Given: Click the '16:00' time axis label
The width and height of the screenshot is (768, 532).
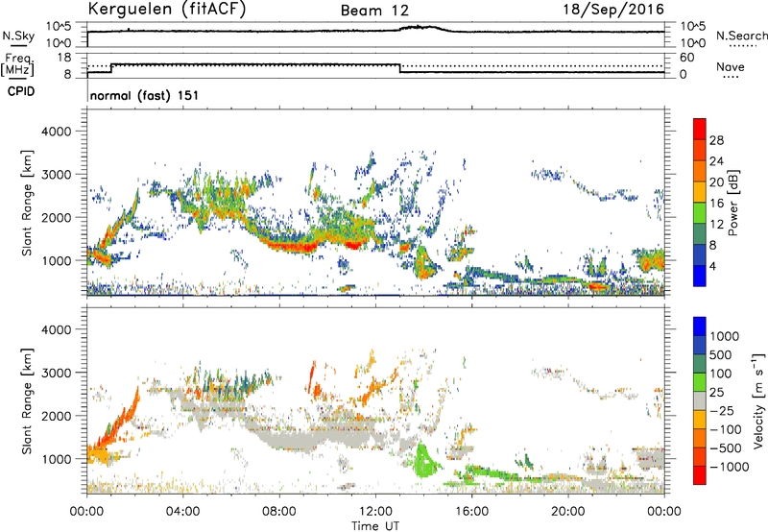Looking at the screenshot, I should [471, 512].
